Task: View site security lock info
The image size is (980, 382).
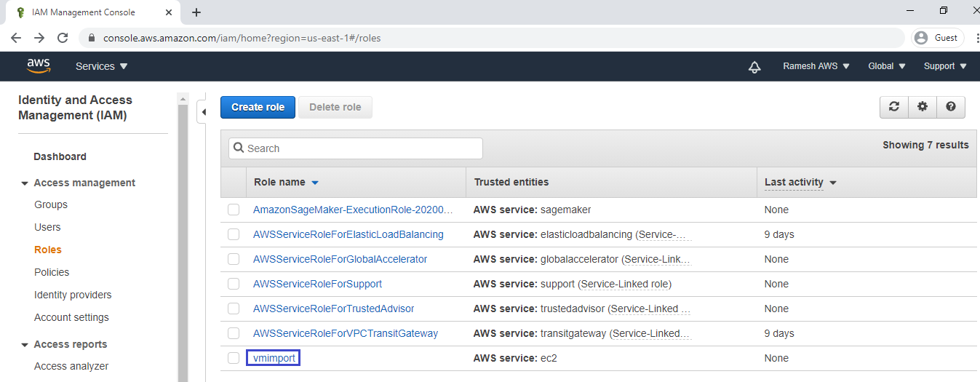Action: pyautogui.click(x=92, y=38)
